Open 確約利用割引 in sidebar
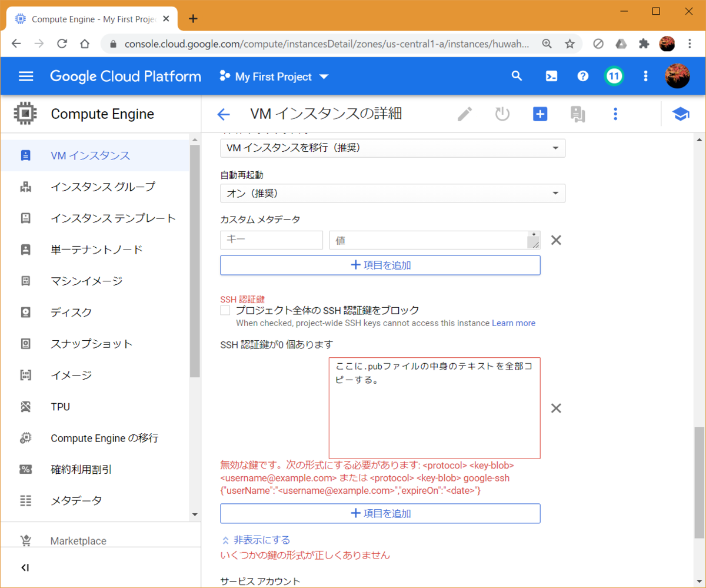Screen dimensions: 706x588 coord(95,469)
